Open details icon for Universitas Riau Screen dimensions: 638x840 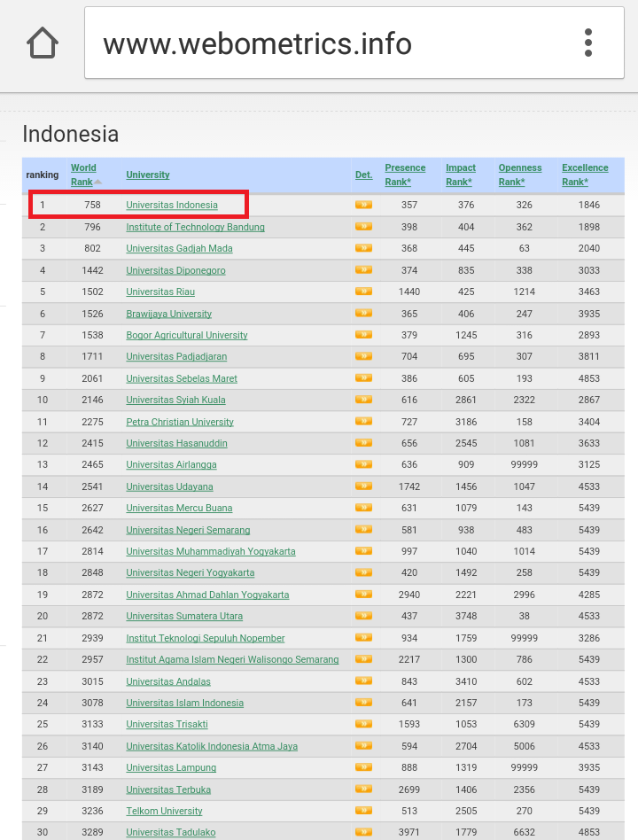point(363,292)
